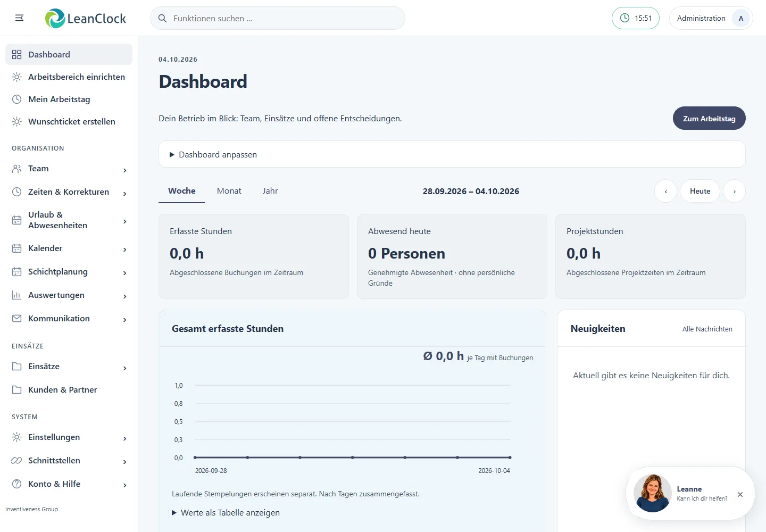Switch to the Monat tab
766x532 pixels.
click(229, 191)
